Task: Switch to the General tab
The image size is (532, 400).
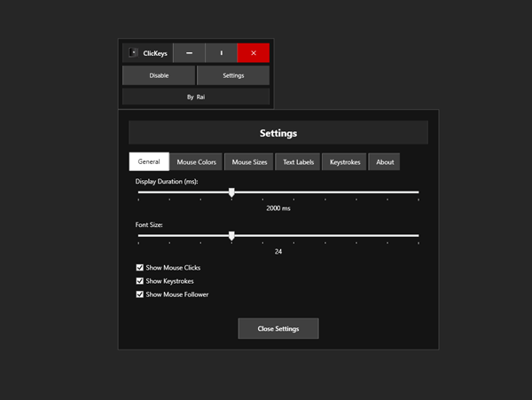Action: click(149, 161)
